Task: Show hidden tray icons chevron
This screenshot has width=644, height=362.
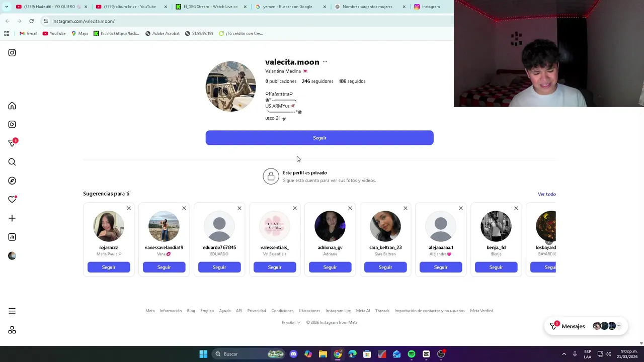Action: (564, 354)
